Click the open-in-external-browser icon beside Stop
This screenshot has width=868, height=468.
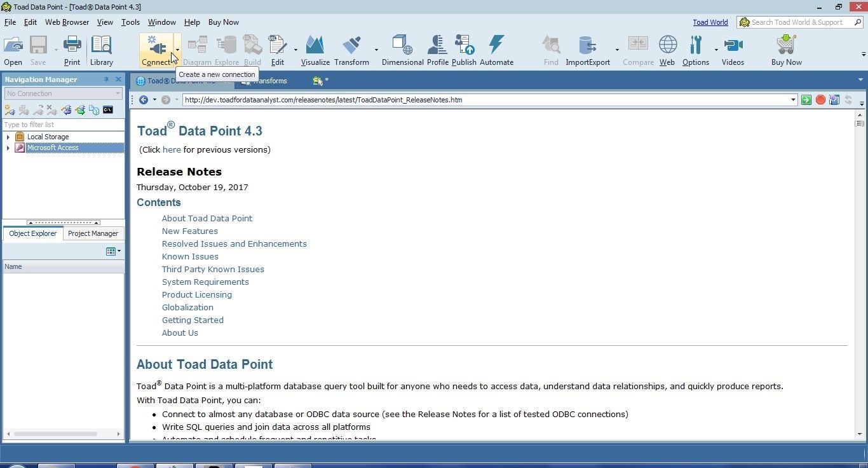[x=834, y=100]
